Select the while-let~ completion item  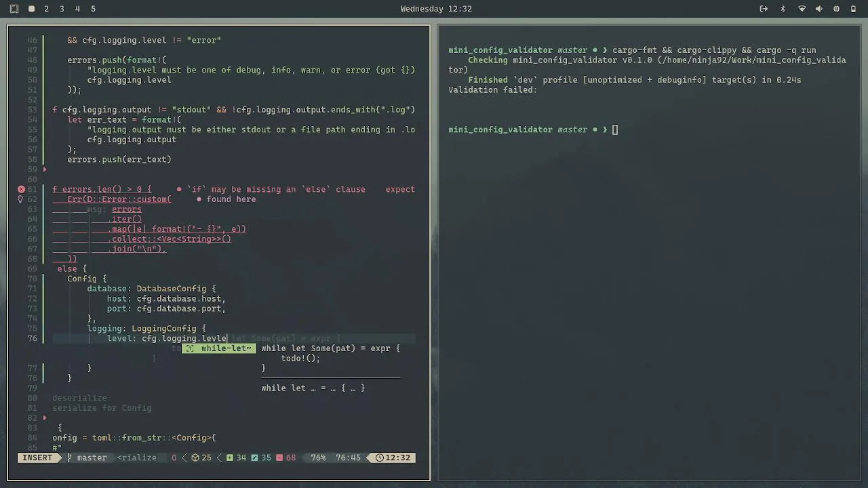[218, 348]
